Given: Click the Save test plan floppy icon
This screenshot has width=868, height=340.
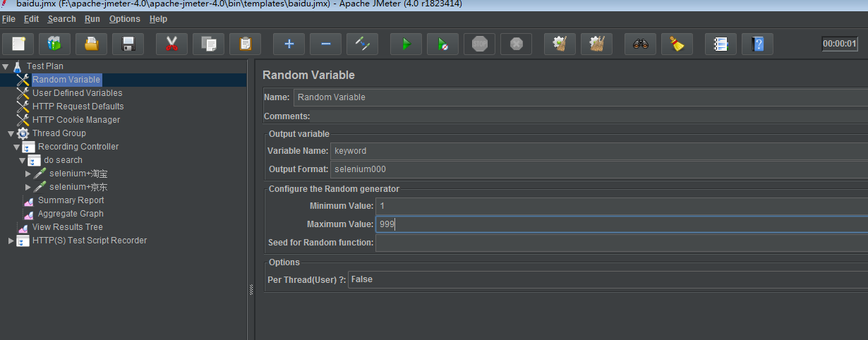Looking at the screenshot, I should point(128,44).
